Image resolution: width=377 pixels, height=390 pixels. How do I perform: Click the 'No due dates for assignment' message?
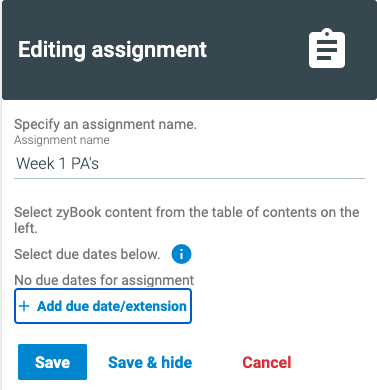point(104,280)
